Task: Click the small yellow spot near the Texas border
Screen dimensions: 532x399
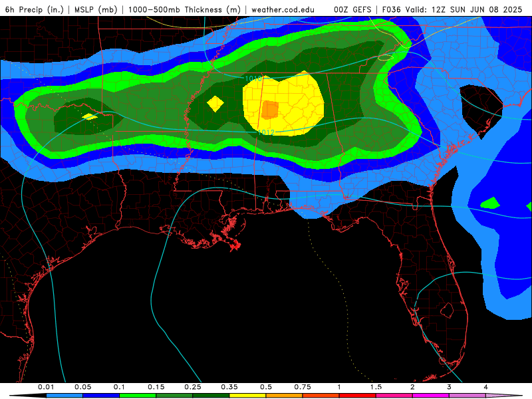Action: point(90,117)
